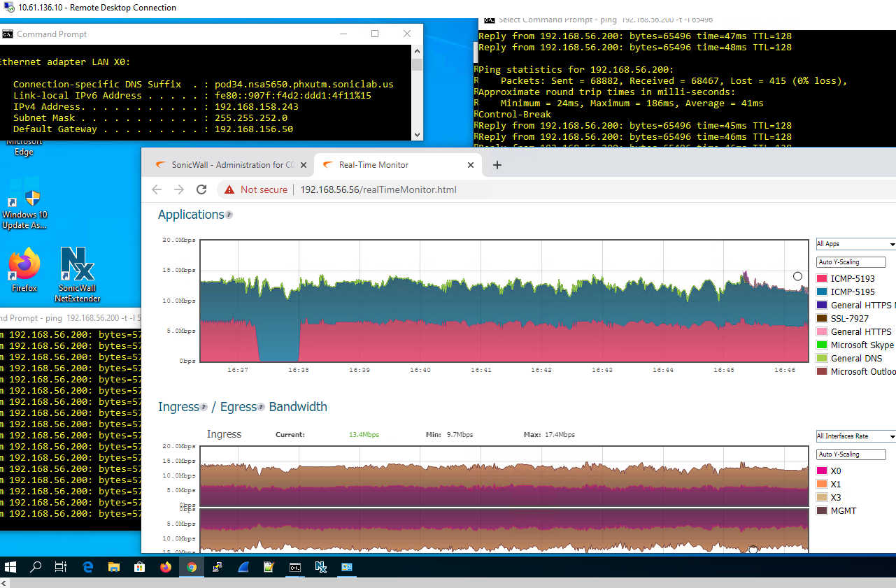Click the General DNS legend swatch

click(822, 359)
